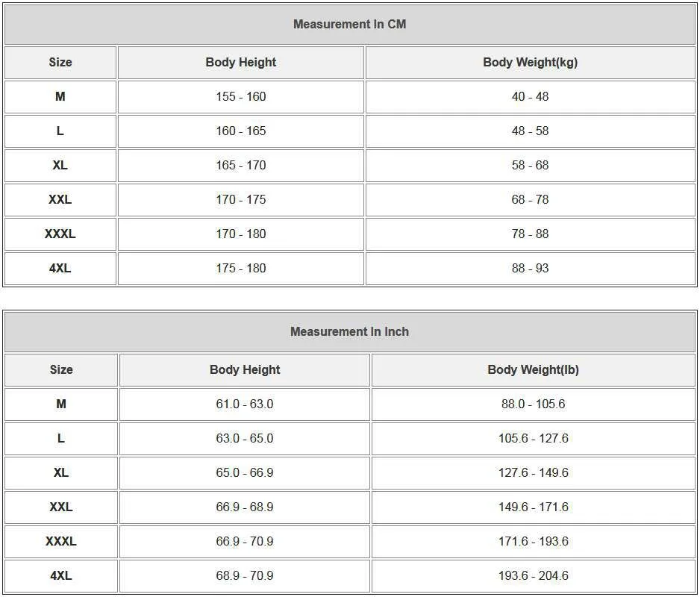Viewport: 700px width, 597px height.
Task: Click the XL size cell in CM table
Action: pos(60,166)
